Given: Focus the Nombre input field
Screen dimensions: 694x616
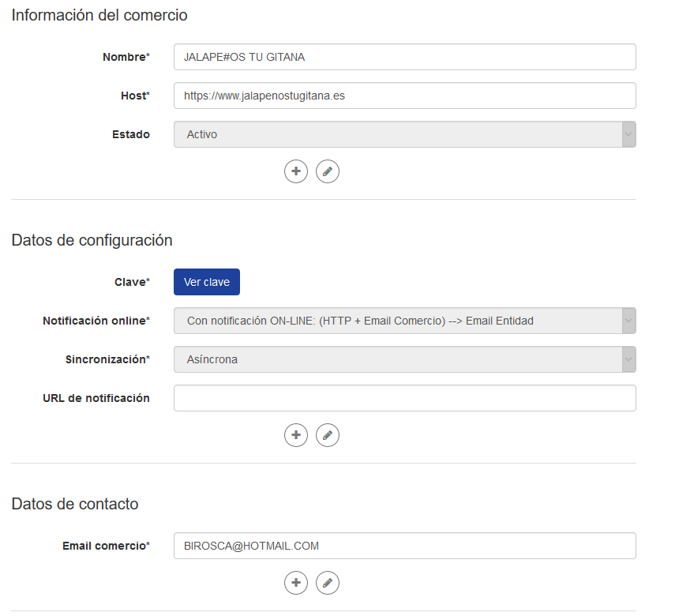Looking at the screenshot, I should click(404, 57).
